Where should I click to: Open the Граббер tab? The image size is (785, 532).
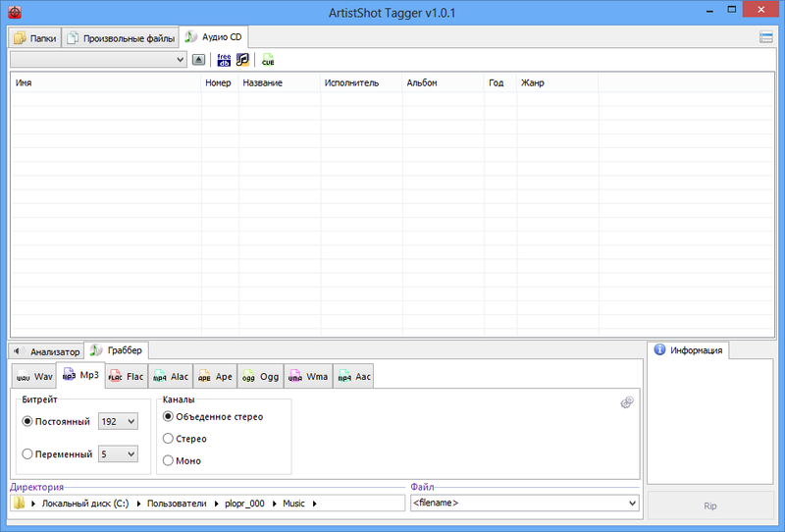(116, 350)
